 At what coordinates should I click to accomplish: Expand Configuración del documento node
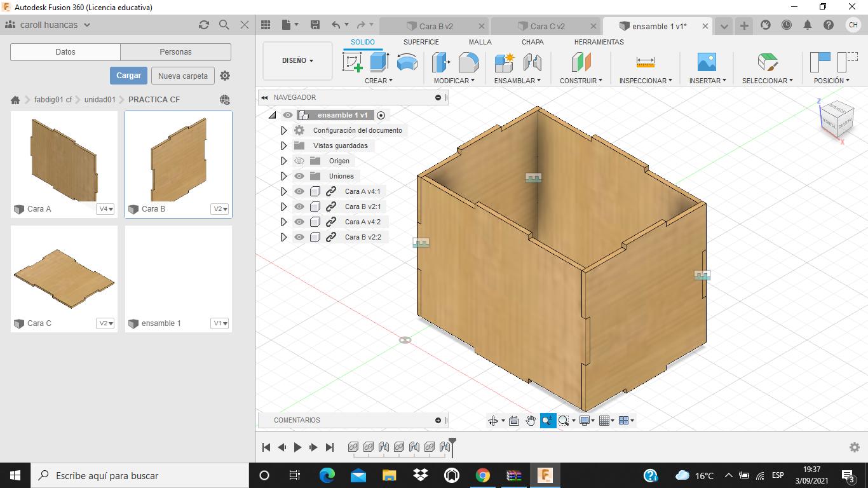tap(284, 130)
